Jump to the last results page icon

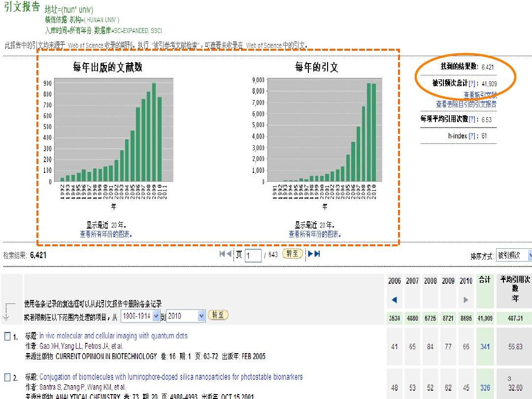(317, 254)
